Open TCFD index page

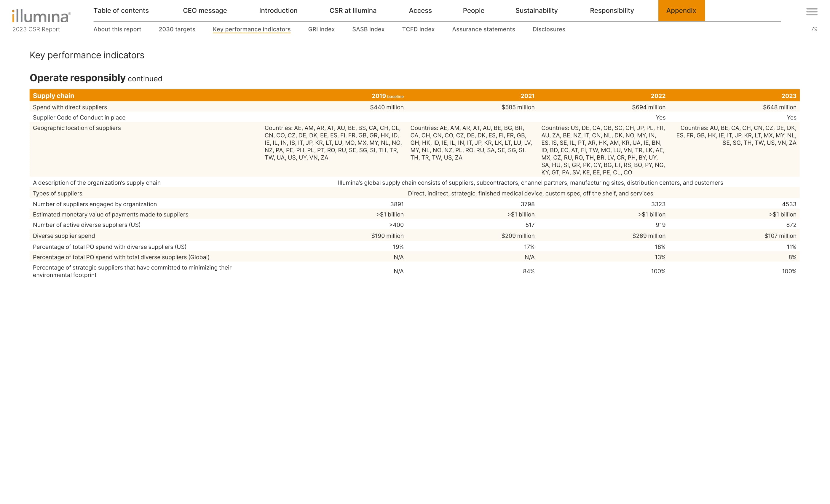[x=418, y=29]
